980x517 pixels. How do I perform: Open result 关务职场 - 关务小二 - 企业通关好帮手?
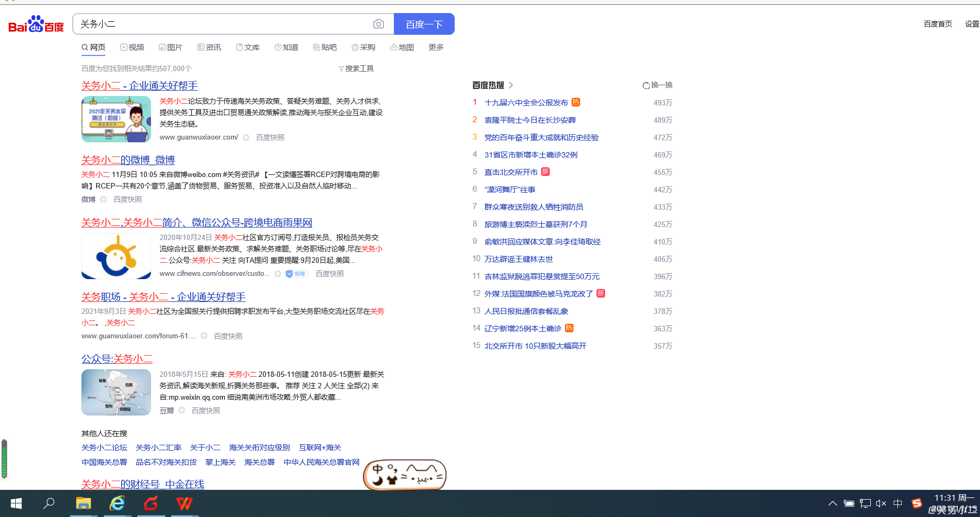[x=164, y=297]
